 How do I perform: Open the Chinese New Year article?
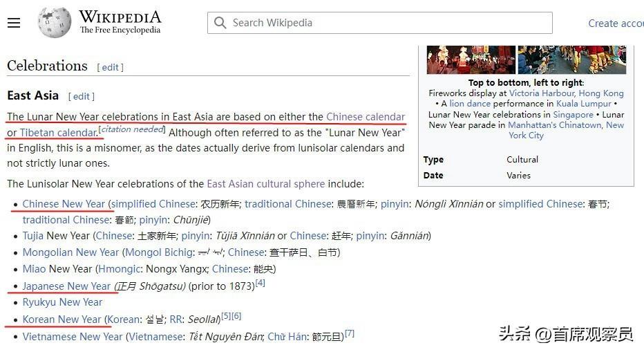[x=64, y=204]
